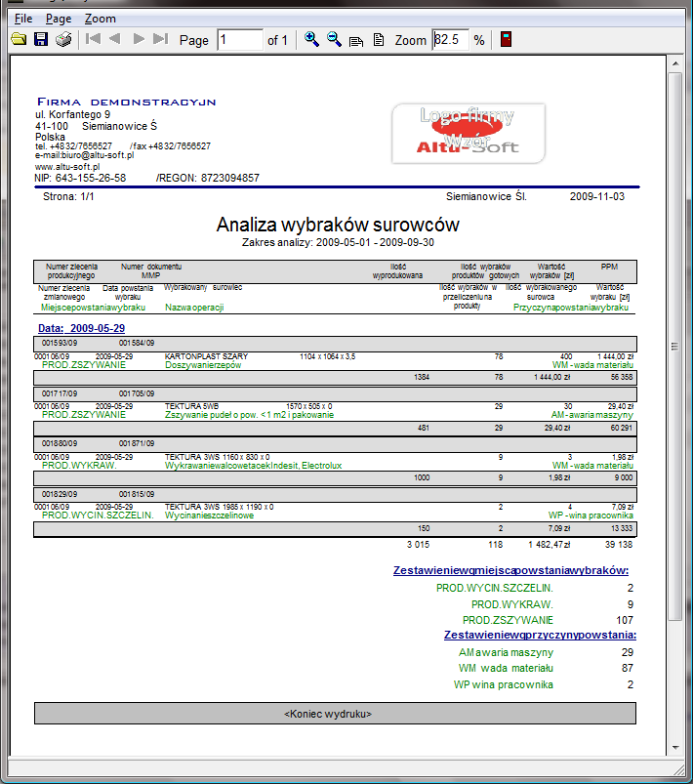The height and width of the screenshot is (784, 693).
Task: Click the zoom in magnifier icon
Action: coord(312,40)
